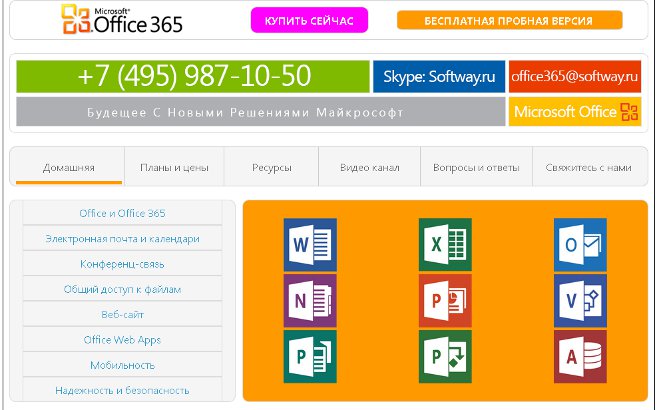This screenshot has width=657, height=410.
Task: Click the Word app icon
Action: click(310, 245)
